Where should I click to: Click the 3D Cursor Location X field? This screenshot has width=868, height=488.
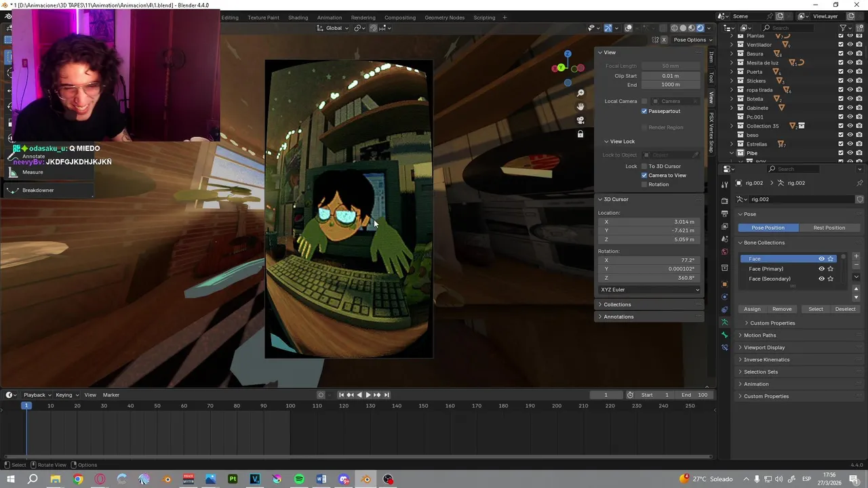[649, 222]
